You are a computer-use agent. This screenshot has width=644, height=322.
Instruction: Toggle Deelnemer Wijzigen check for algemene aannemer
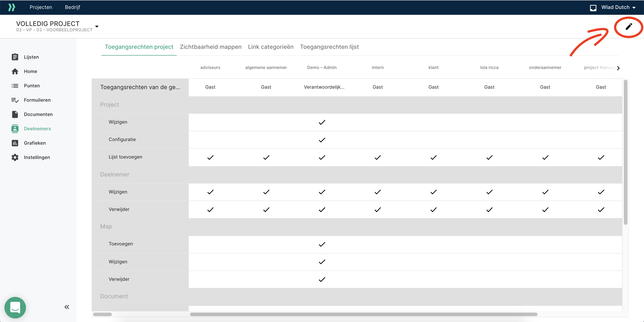click(x=266, y=192)
